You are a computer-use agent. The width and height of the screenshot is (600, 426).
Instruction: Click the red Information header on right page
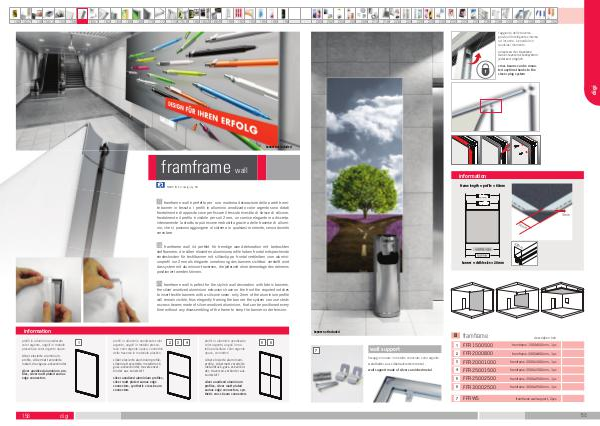(x=517, y=176)
